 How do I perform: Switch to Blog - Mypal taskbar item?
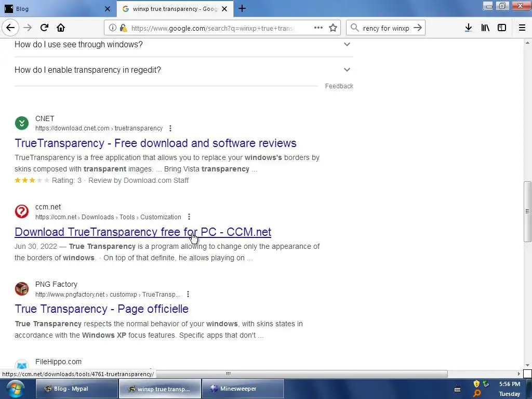(77, 389)
